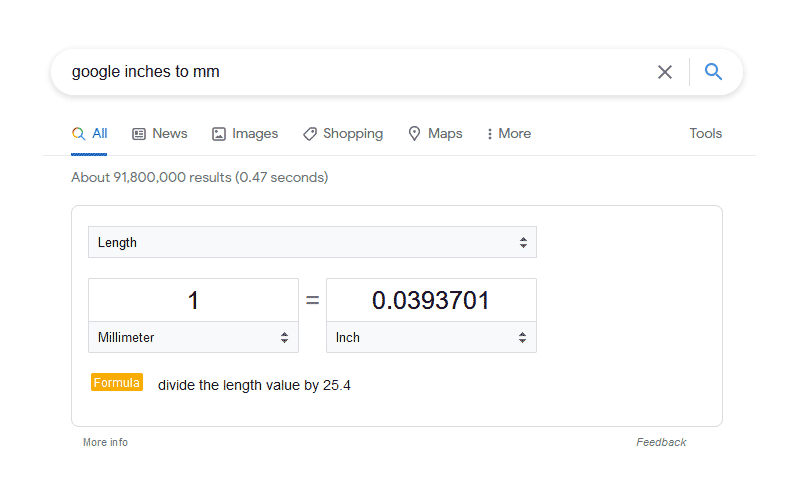Open the Millimeter unit dropdown
This screenshot has height=500, width=800.
193,337
